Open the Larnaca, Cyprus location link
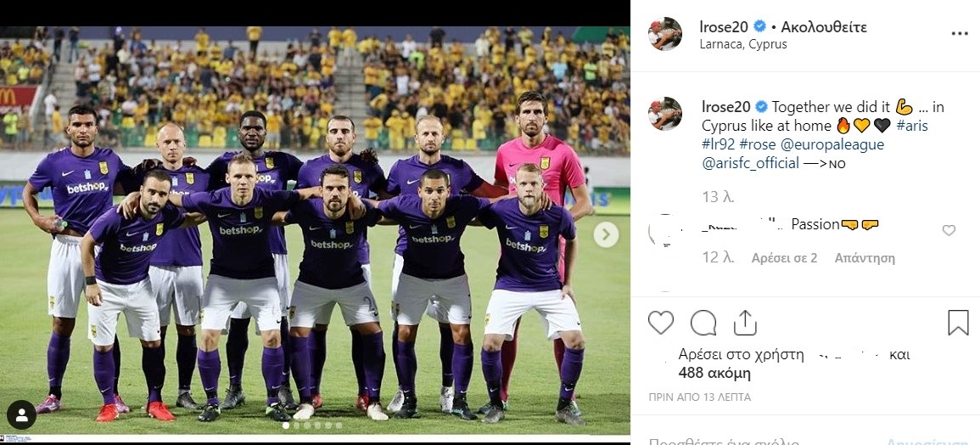Screen dimensions: 980x445 (743, 44)
